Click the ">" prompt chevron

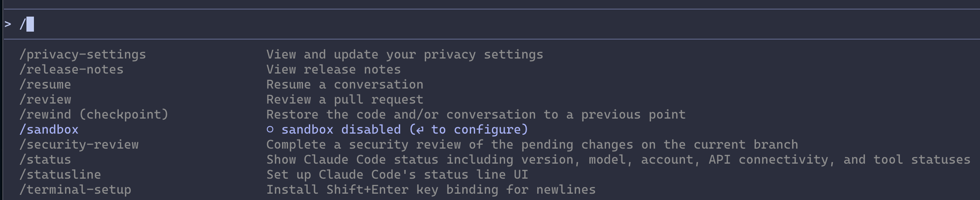pyautogui.click(x=8, y=25)
